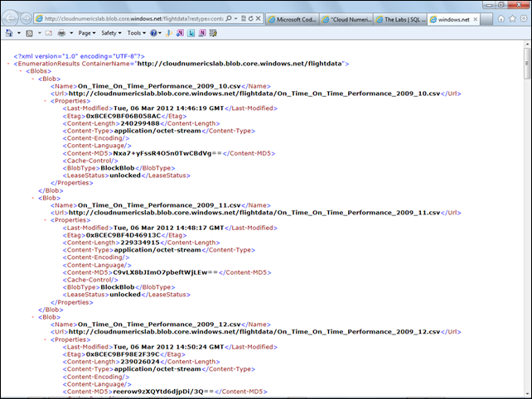Click Etag value 0x8CEC9BF4D46913C

point(123,235)
